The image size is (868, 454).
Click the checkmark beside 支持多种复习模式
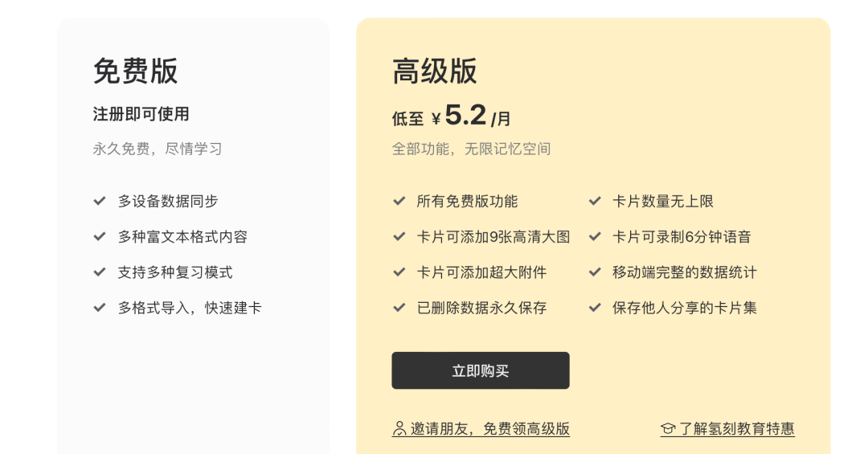point(100,272)
